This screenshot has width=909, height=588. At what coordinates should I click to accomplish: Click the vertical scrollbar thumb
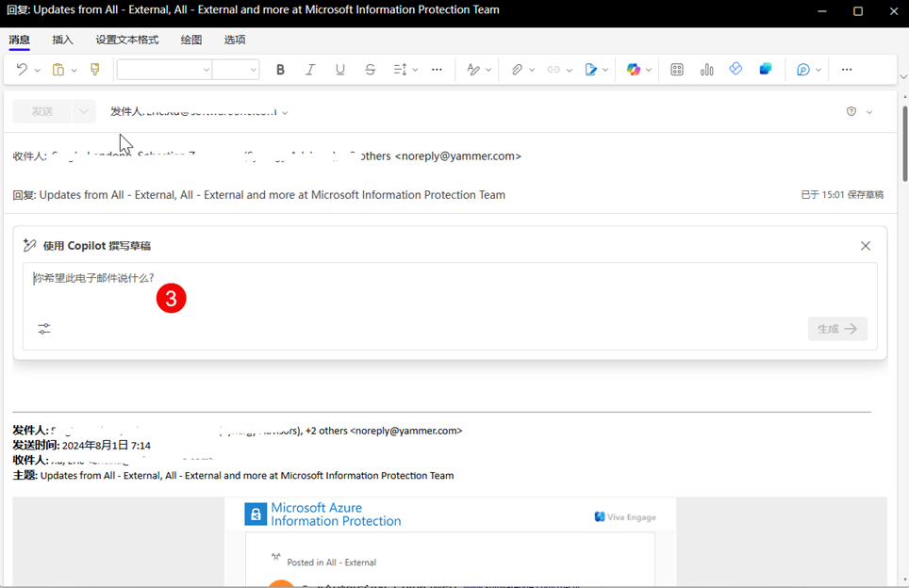tap(904, 143)
